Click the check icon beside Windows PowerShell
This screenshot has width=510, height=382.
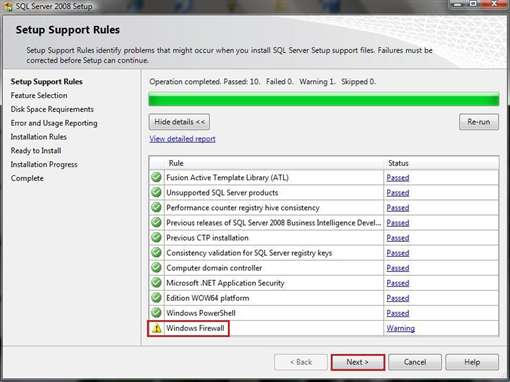pyautogui.click(x=156, y=313)
